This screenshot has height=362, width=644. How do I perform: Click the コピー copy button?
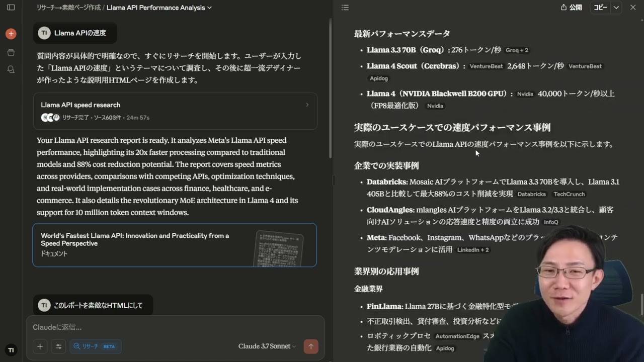coord(600,8)
